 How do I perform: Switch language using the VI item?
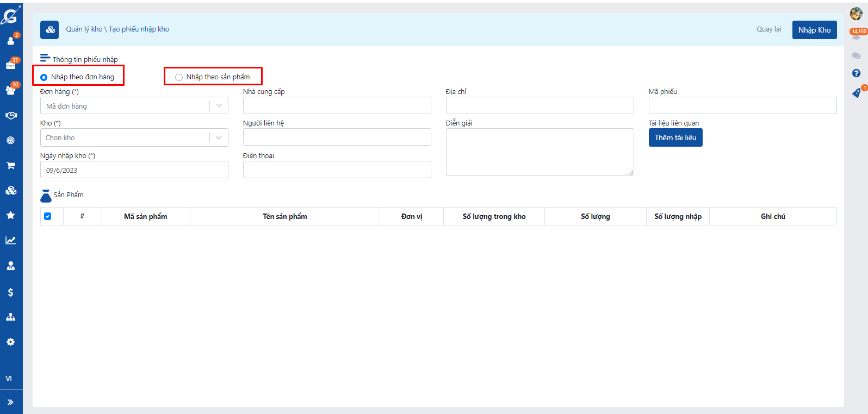click(9, 379)
